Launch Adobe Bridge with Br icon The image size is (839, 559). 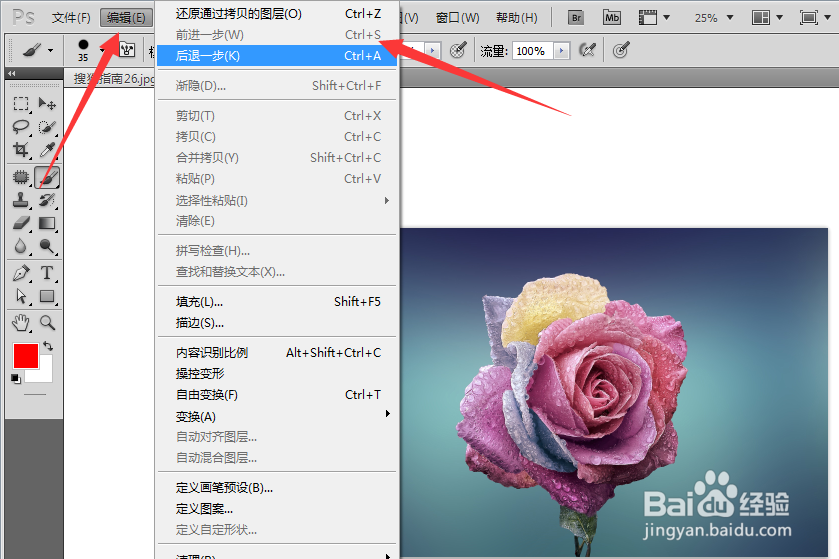pyautogui.click(x=576, y=18)
